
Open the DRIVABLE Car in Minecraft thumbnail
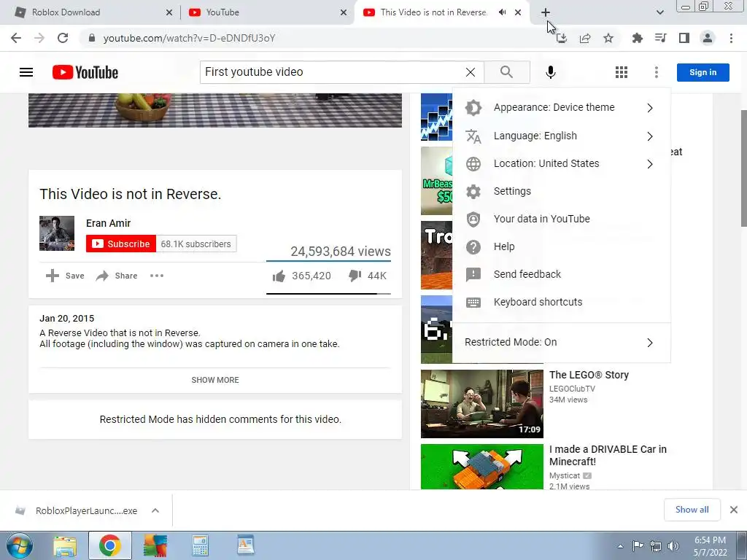481,467
